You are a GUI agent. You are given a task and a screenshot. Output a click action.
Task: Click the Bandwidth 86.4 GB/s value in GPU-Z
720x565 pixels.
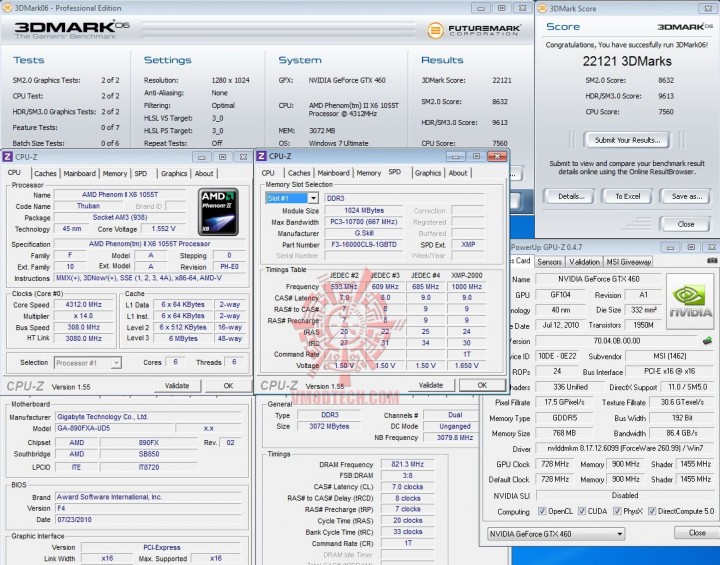(682, 433)
